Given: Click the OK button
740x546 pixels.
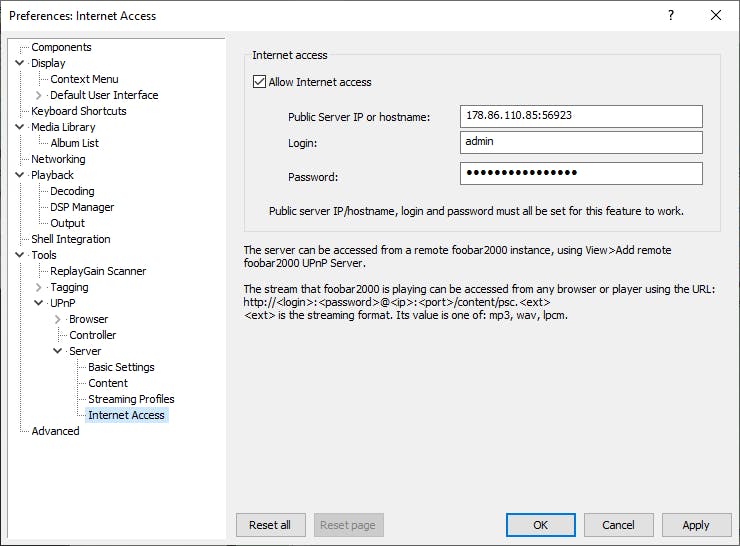Looking at the screenshot, I should coord(540,525).
